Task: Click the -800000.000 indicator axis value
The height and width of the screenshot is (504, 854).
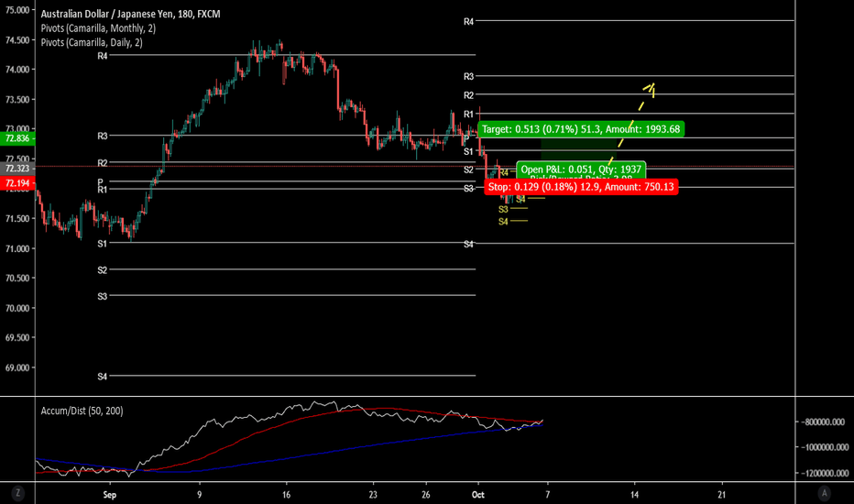Action: pyautogui.click(x=823, y=422)
